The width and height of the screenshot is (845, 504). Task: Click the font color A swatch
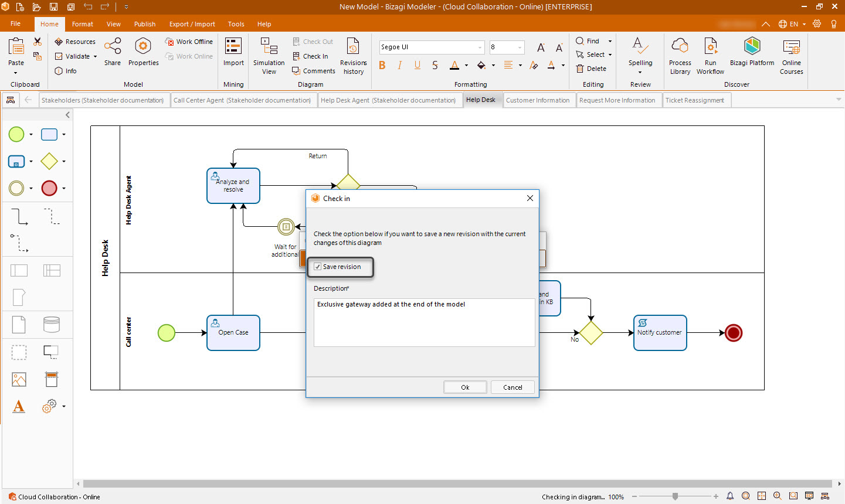(454, 65)
